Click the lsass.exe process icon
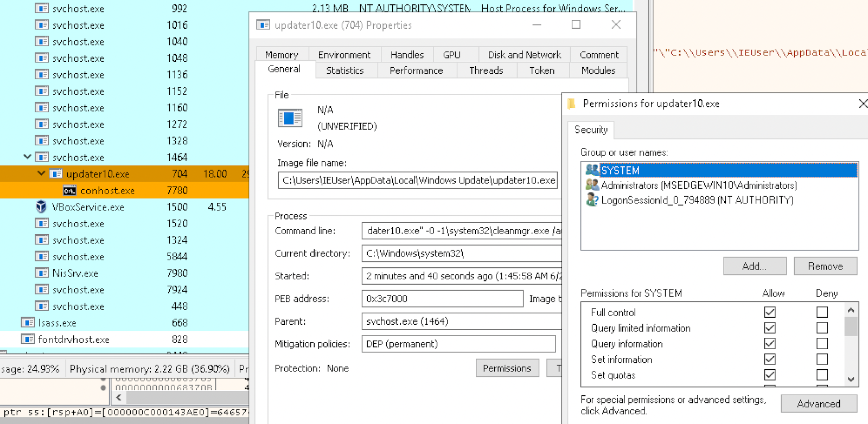Screen dimensions: 868x424 [28, 323]
